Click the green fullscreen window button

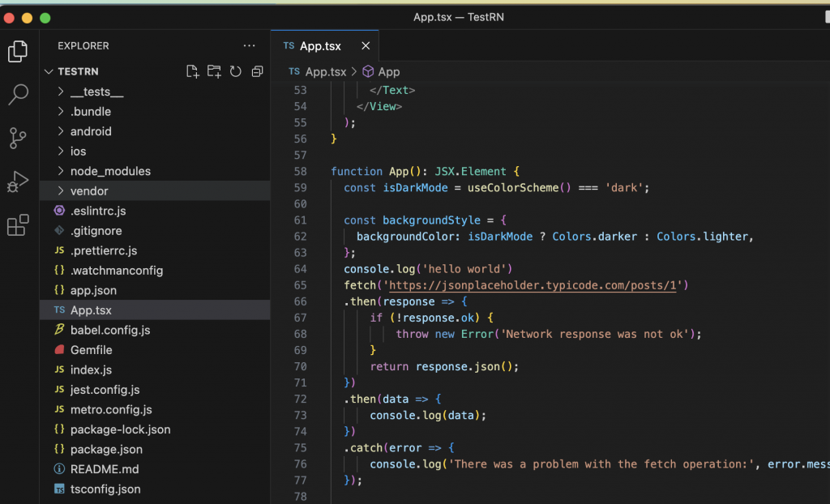tap(45, 18)
